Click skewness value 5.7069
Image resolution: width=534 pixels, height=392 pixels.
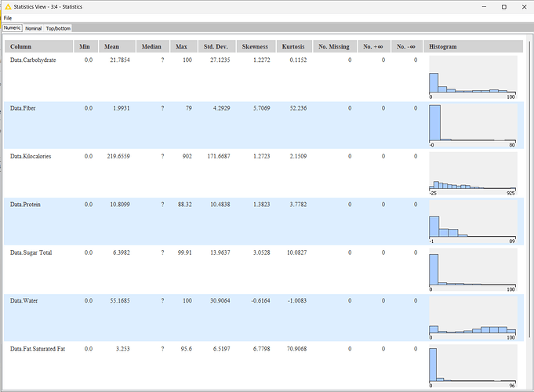pos(262,108)
